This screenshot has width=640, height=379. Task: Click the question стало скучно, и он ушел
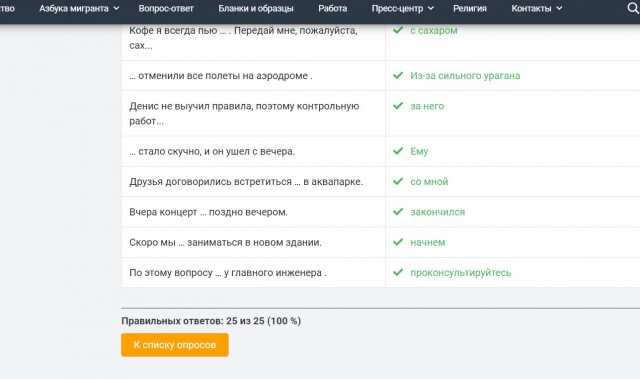pos(212,151)
